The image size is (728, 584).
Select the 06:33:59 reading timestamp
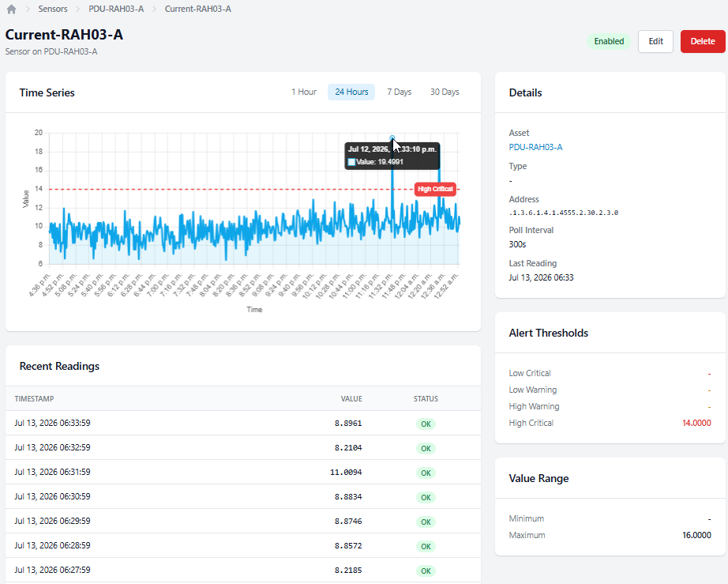[52, 424]
